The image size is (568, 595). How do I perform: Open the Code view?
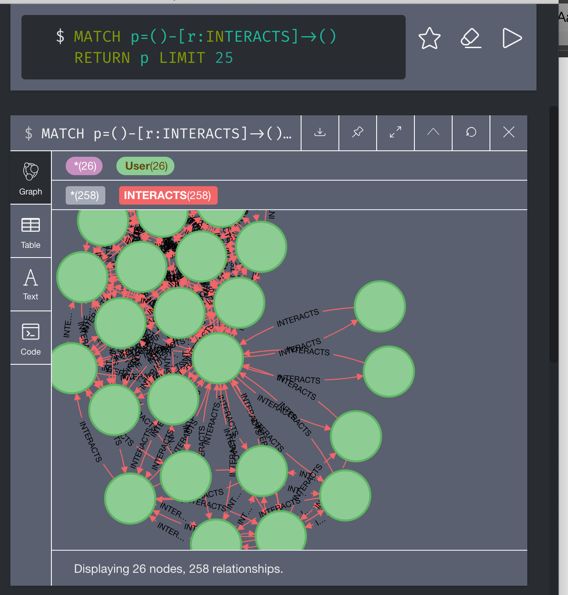tap(31, 338)
